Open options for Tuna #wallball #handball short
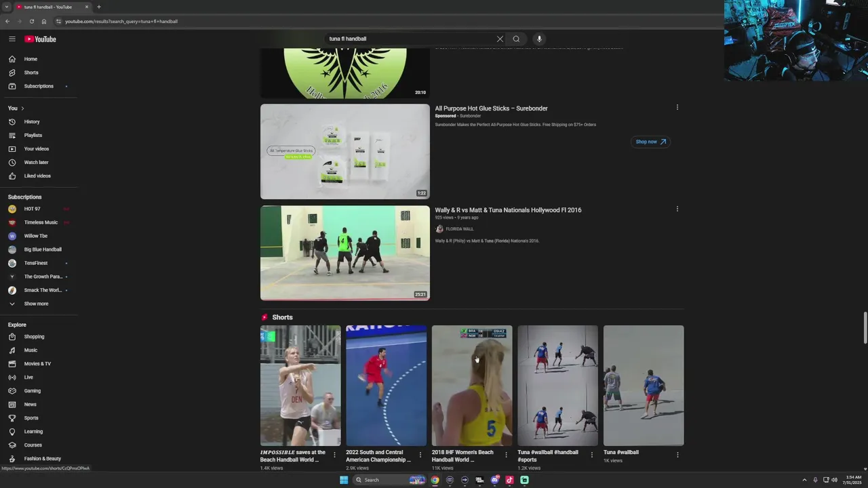 click(591, 455)
